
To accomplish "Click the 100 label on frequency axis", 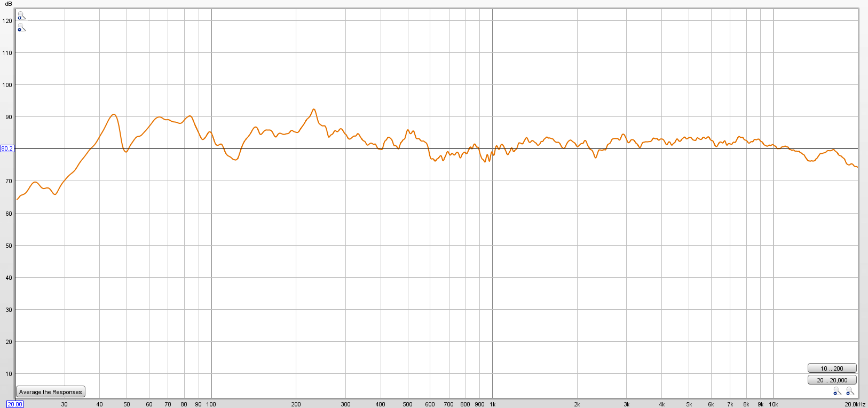I will (x=211, y=404).
